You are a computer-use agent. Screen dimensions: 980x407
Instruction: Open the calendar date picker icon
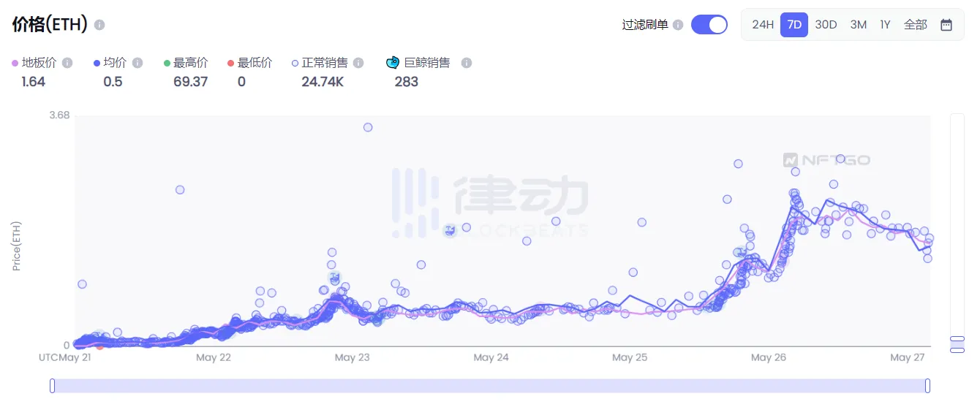click(x=946, y=25)
